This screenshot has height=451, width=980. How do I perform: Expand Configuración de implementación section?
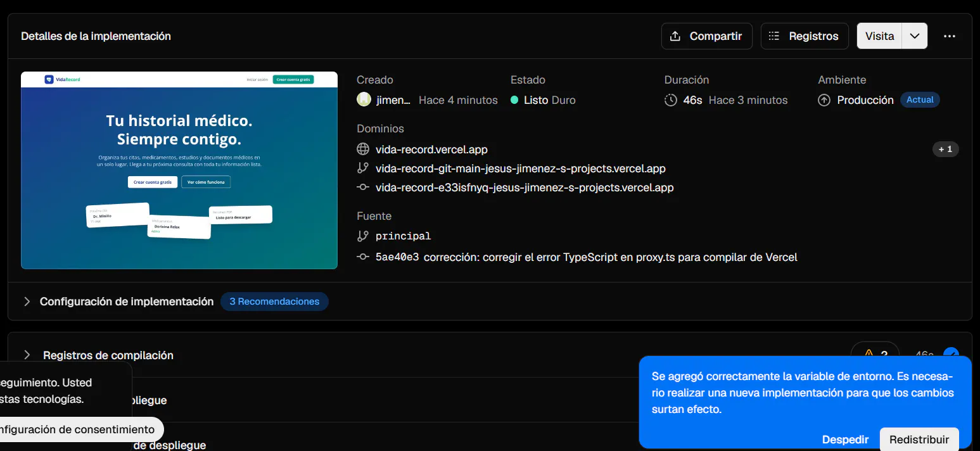point(127,302)
